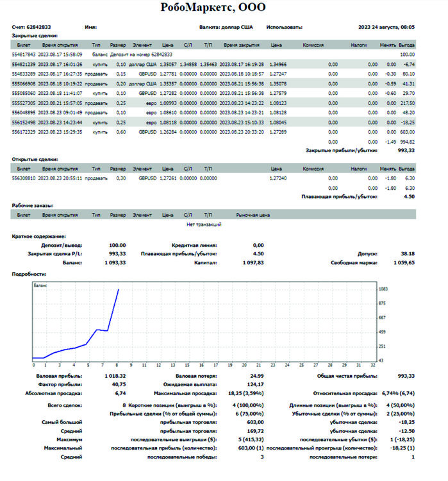Select the Нет транзакций message
The height and width of the screenshot is (481, 448).
pyautogui.click(x=204, y=224)
